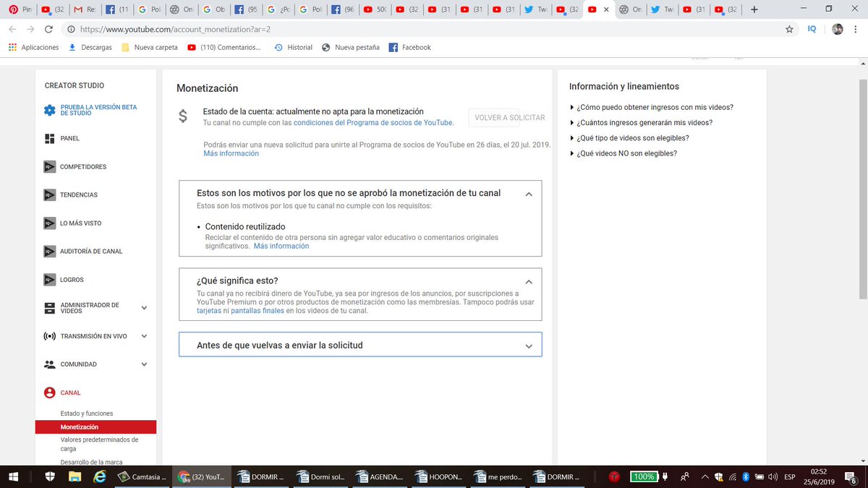View site information icon in address bar

[x=70, y=29]
